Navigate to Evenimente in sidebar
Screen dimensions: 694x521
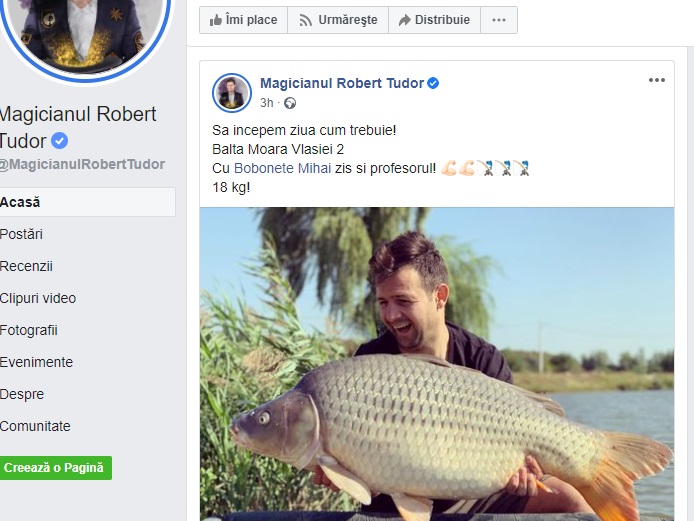point(36,362)
